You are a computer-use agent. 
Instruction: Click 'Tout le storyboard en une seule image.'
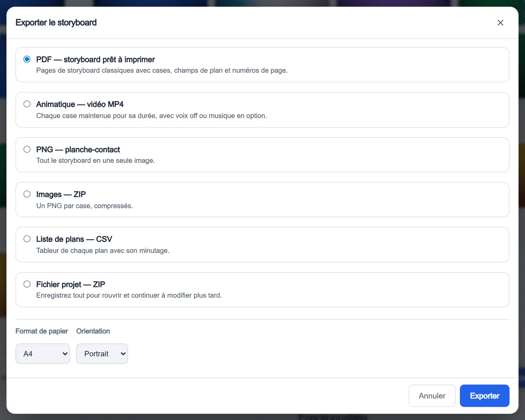[x=95, y=161]
